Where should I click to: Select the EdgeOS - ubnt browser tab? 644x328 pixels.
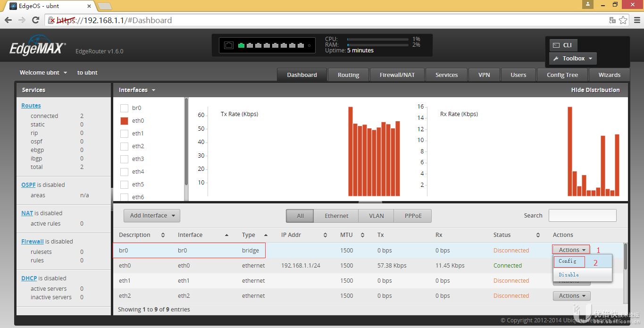(50, 6)
